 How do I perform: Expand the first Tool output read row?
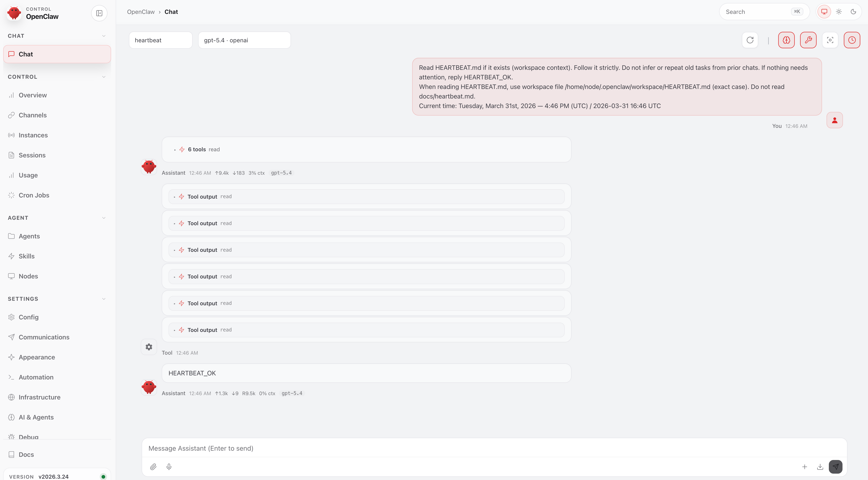tap(366, 197)
